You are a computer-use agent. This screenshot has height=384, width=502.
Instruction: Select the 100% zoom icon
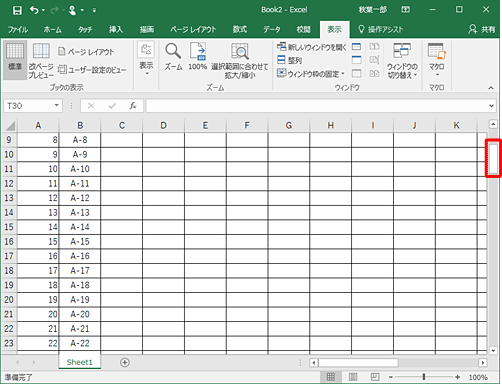pyautogui.click(x=198, y=51)
